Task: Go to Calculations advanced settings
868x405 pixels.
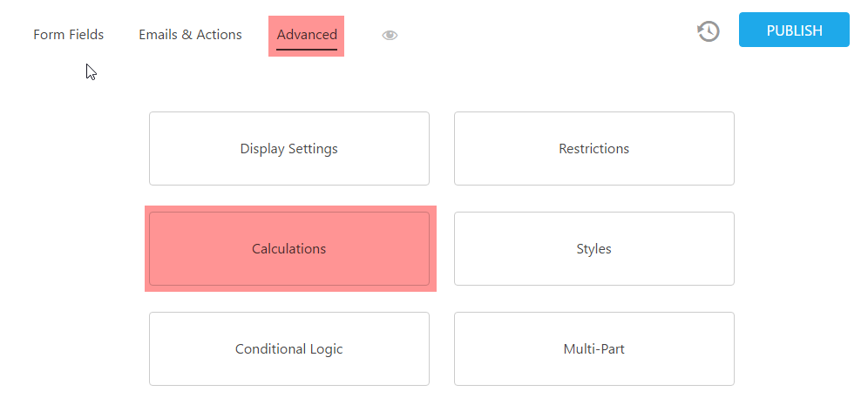Action: [x=289, y=249]
